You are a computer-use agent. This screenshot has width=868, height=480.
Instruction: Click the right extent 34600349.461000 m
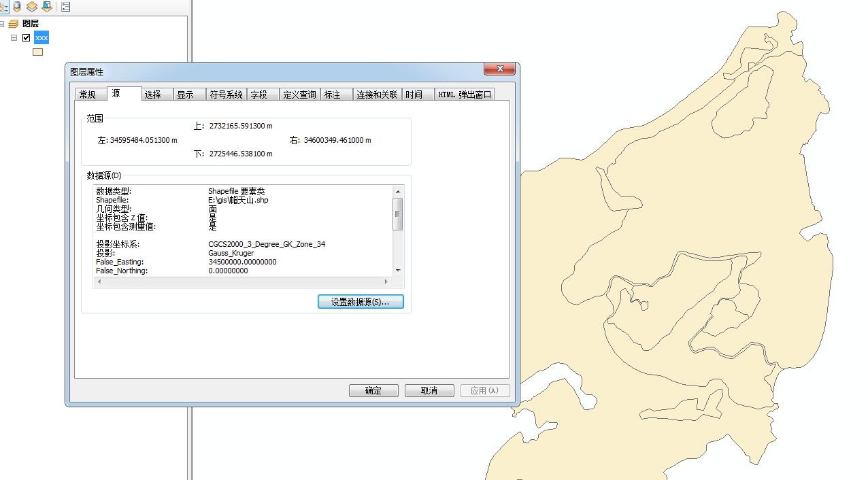point(337,140)
